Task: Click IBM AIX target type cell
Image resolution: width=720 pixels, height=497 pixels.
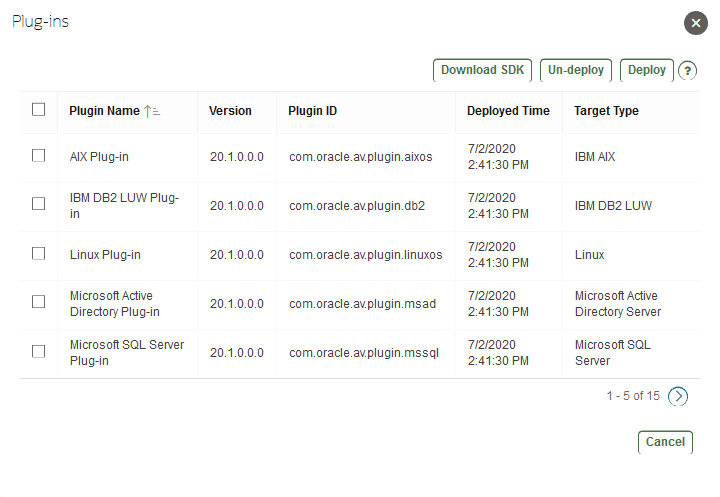Action: tap(595, 157)
